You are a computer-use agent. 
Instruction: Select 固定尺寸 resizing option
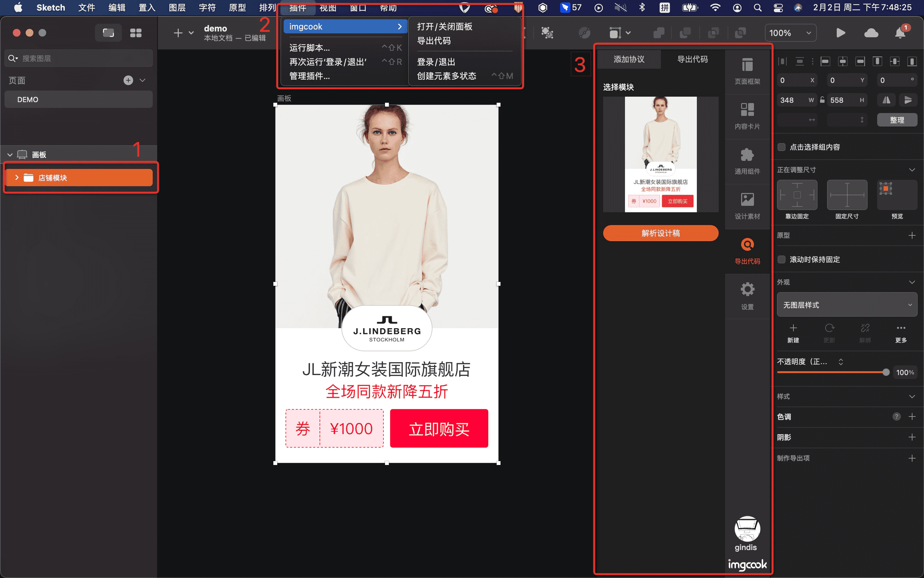[x=847, y=195]
